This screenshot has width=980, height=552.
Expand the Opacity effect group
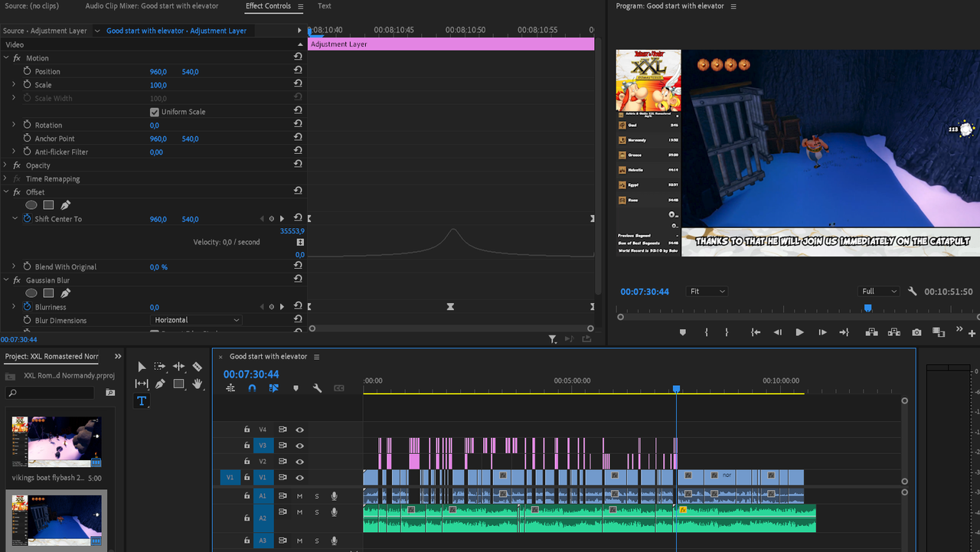coord(5,165)
